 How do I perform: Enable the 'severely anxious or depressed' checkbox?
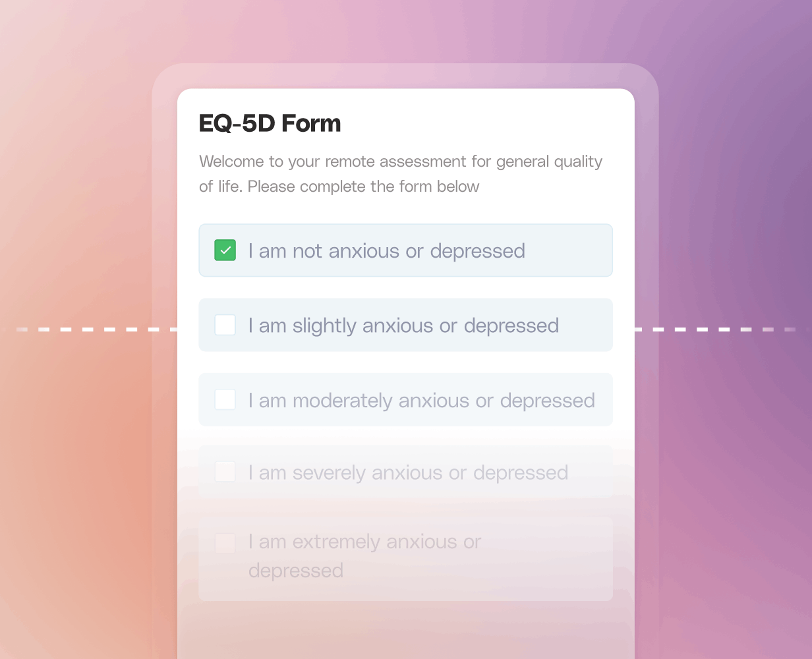(x=225, y=472)
